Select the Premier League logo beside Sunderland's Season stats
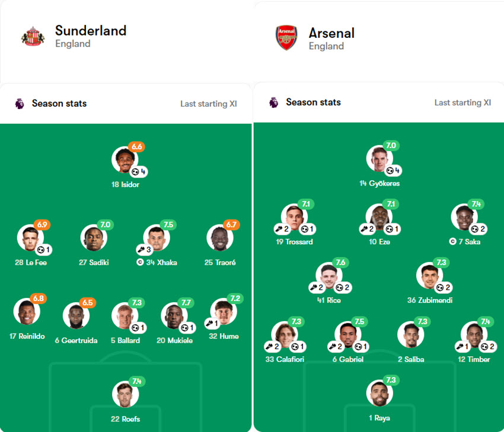 pyautogui.click(x=21, y=103)
